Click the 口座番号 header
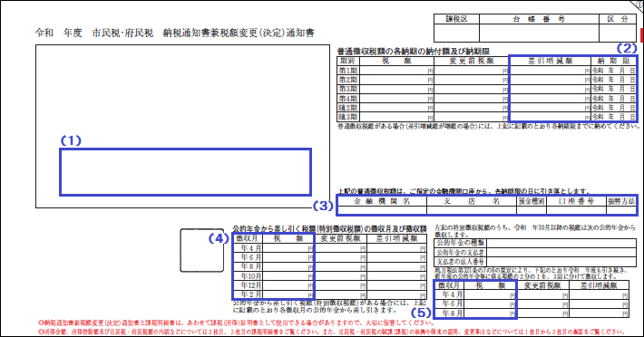This screenshot has height=337, width=644. coord(576,201)
